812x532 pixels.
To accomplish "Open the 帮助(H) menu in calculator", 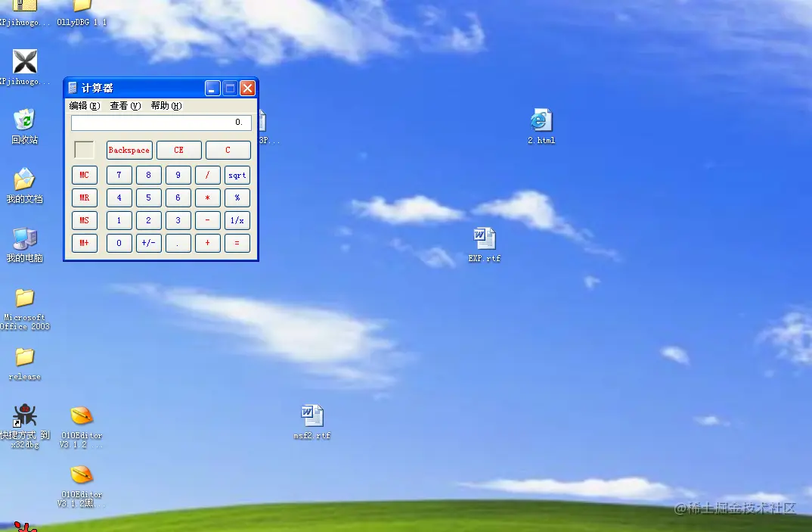I will (x=166, y=106).
